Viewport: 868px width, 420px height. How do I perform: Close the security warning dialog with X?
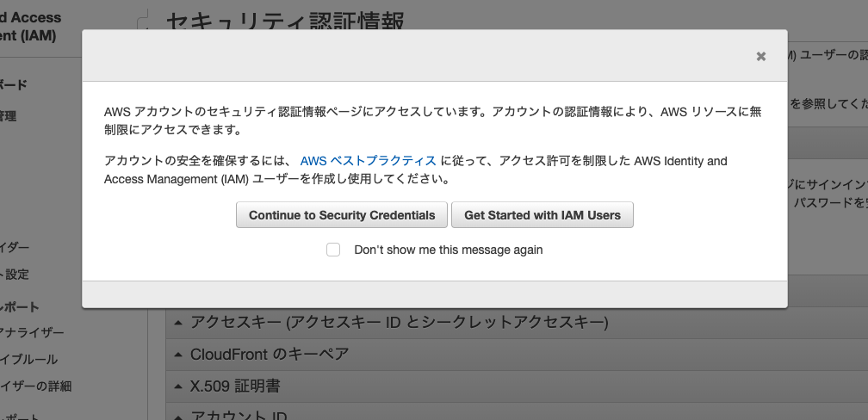760,57
